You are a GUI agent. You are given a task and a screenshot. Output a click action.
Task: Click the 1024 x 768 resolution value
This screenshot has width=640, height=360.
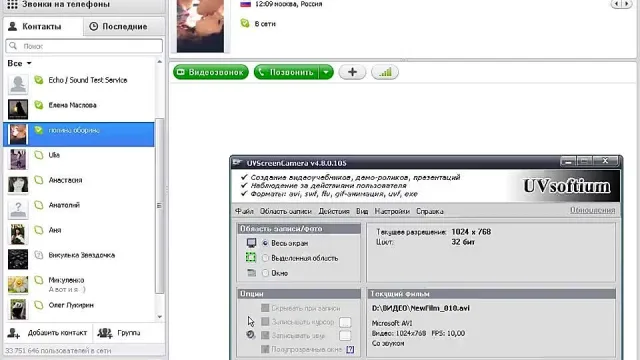(x=471, y=232)
